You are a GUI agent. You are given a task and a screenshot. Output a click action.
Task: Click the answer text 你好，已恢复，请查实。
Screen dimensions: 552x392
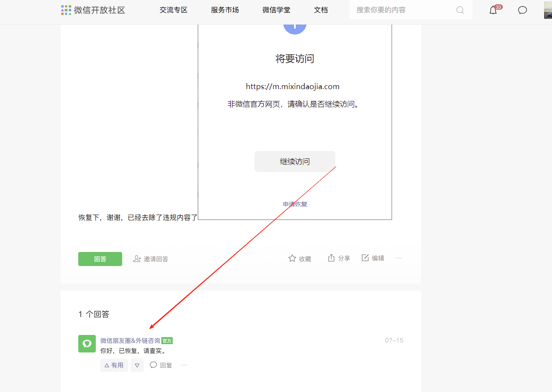[x=134, y=351]
